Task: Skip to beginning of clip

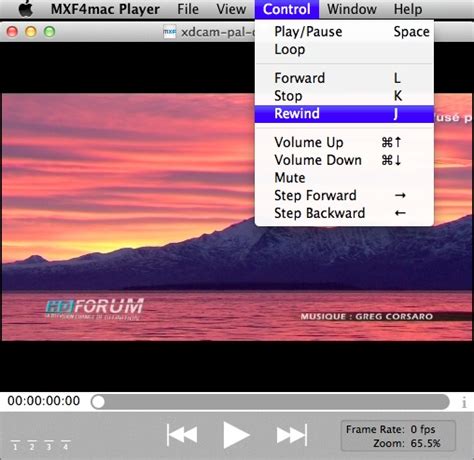Action: (182, 435)
